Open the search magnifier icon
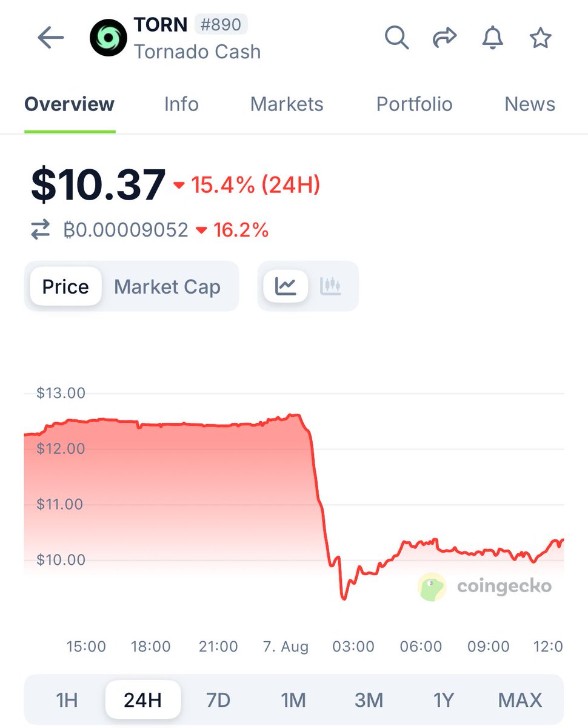Viewport: 588px width, 728px height. (396, 38)
